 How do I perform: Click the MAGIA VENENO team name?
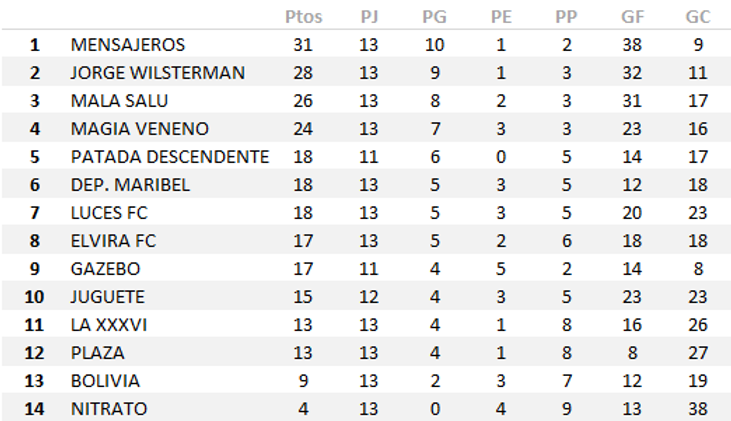pos(139,129)
